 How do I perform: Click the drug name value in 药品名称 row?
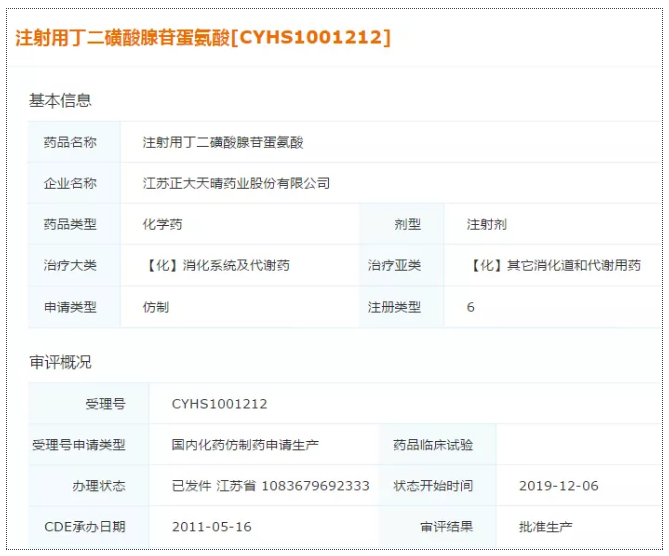(x=223, y=142)
